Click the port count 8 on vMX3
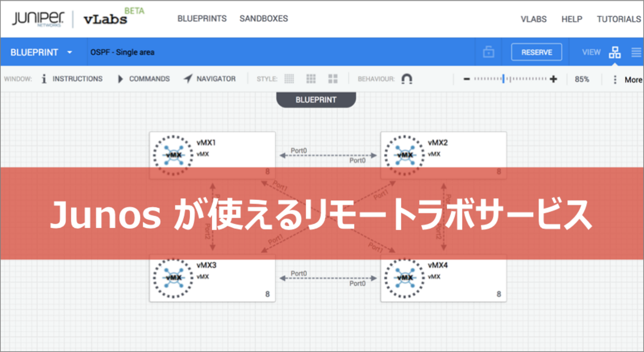Viewport: 644px width, 352px height. tap(268, 294)
